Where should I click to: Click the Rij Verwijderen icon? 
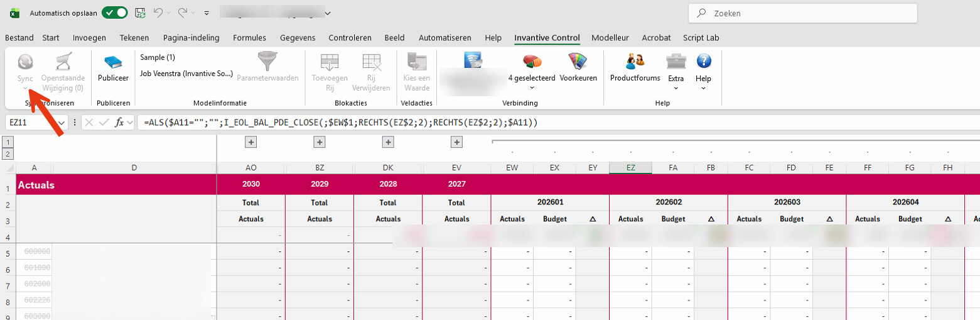click(371, 62)
